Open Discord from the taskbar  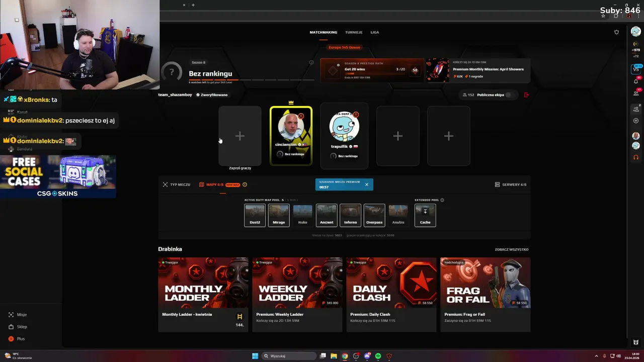(x=367, y=356)
